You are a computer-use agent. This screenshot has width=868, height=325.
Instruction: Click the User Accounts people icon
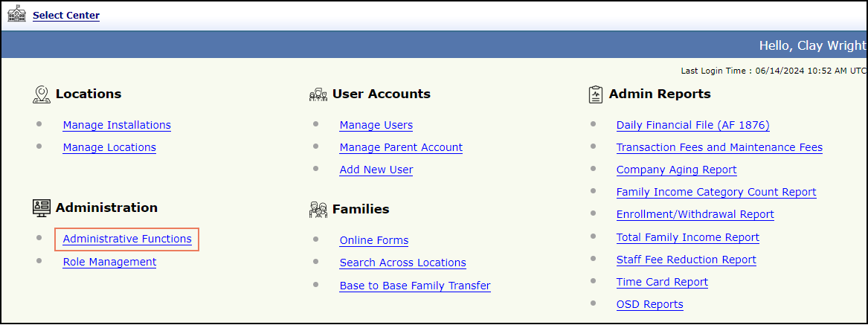pos(318,94)
